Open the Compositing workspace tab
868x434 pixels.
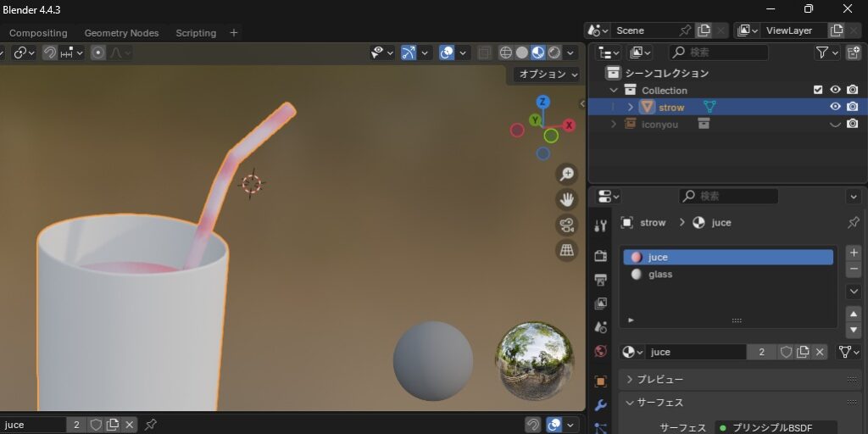point(38,33)
